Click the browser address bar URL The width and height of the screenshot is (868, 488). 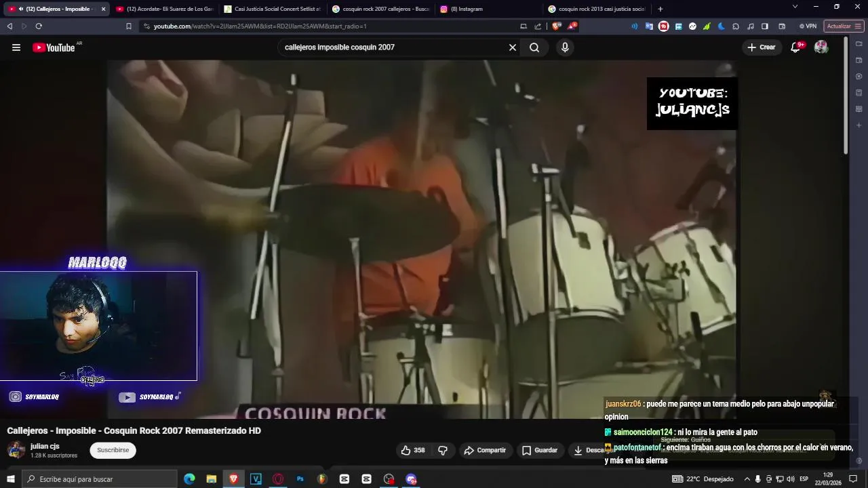point(260,26)
